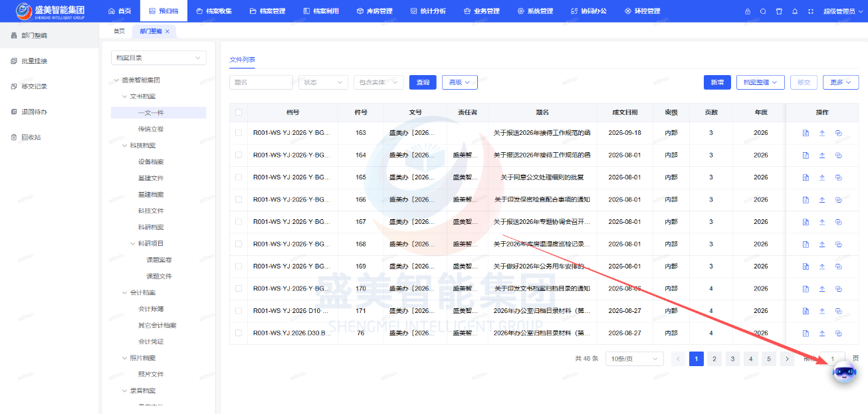The image size is (868, 414).
Task: Click the 新增 add button
Action: coord(717,82)
